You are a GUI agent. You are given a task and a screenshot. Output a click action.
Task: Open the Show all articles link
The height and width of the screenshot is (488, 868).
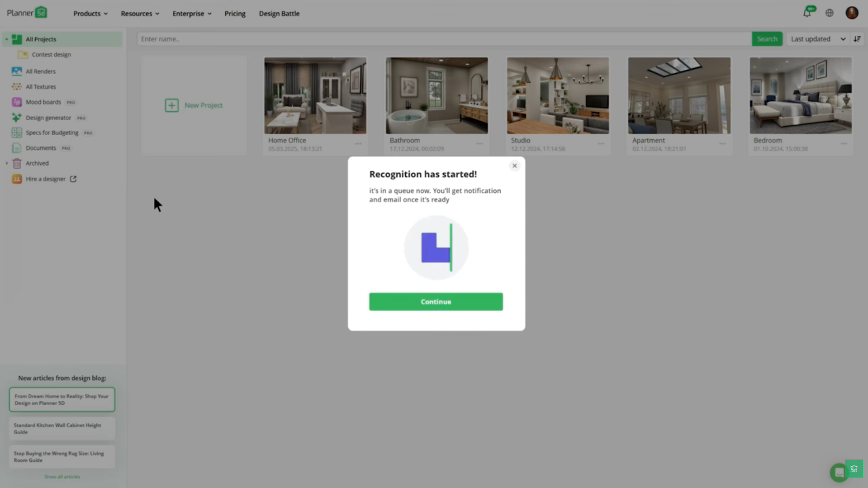(x=62, y=477)
